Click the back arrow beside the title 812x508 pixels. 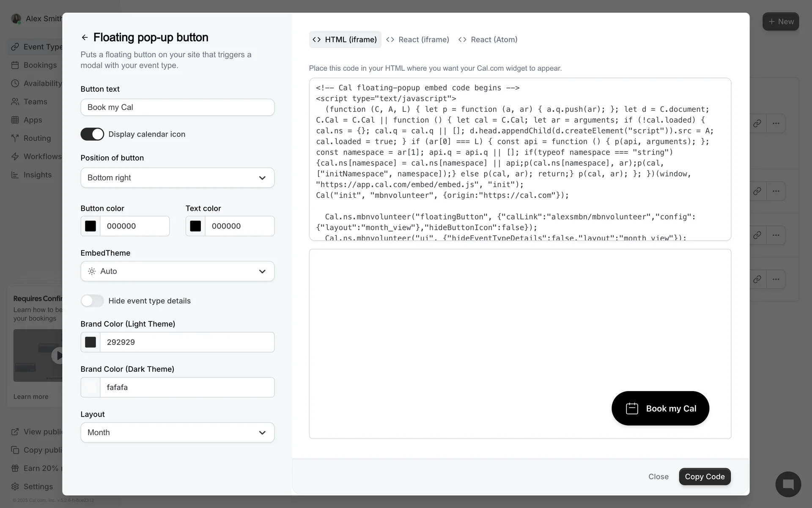[85, 38]
